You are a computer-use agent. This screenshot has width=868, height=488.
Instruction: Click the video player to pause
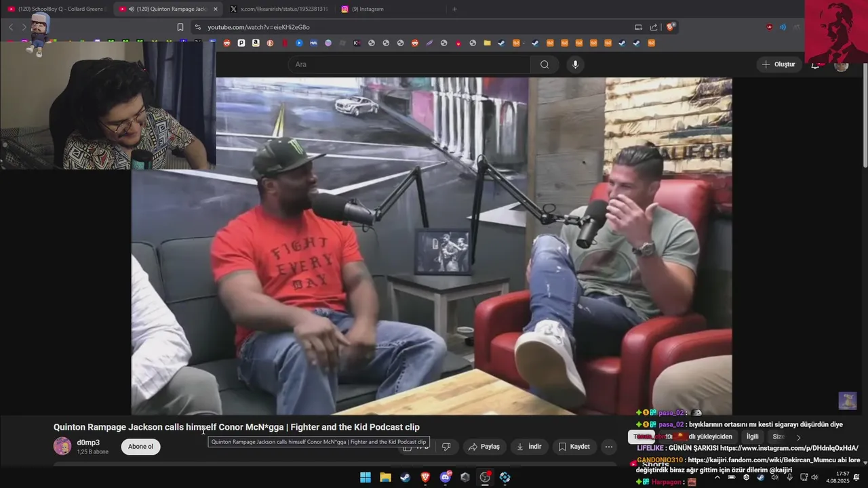431,246
